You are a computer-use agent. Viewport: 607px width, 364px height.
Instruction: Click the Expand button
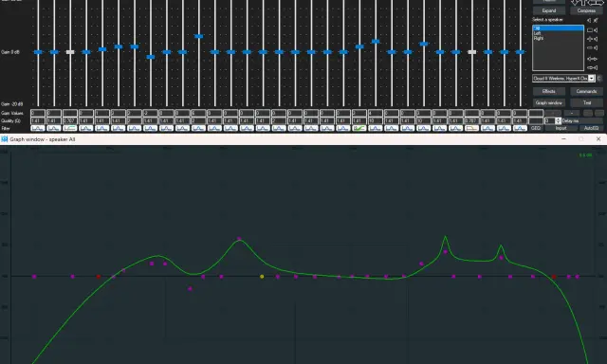pos(548,10)
